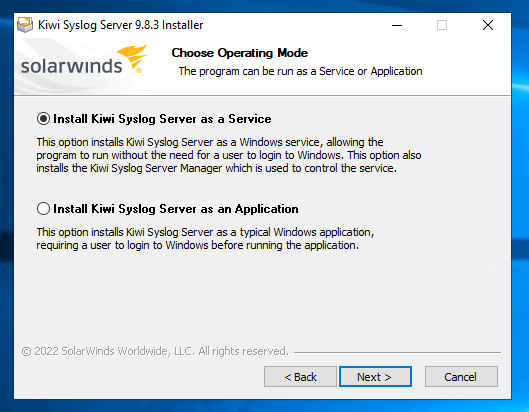Select the Install as a Service radio button
The image size is (529, 412).
click(x=44, y=119)
